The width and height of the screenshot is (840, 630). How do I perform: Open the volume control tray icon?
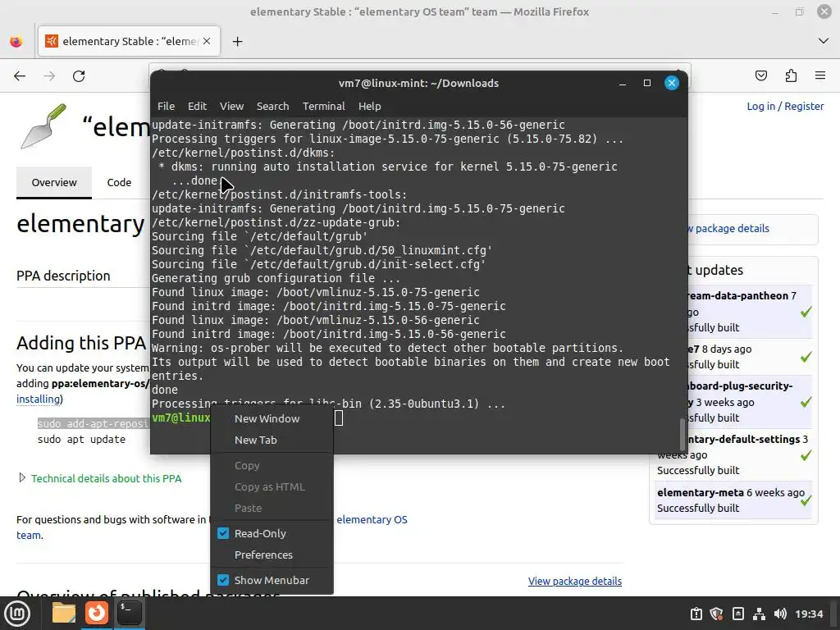pos(780,614)
